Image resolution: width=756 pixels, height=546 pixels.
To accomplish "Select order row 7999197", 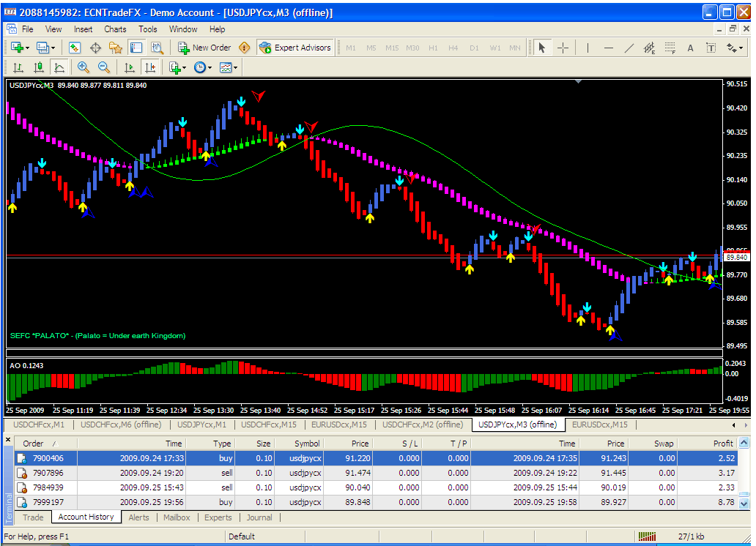I will click(376, 502).
